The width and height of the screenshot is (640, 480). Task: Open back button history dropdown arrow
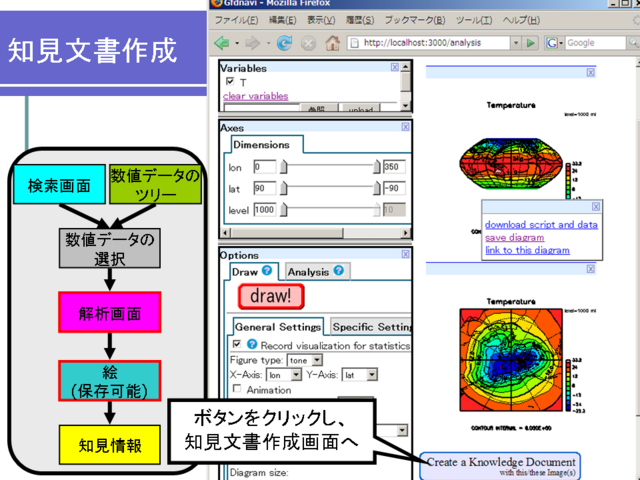coord(237,43)
